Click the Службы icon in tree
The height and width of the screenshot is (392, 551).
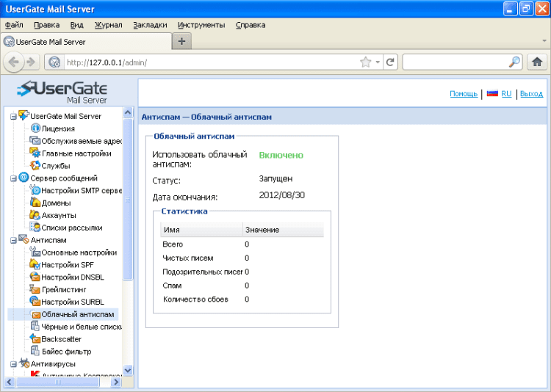pos(35,165)
